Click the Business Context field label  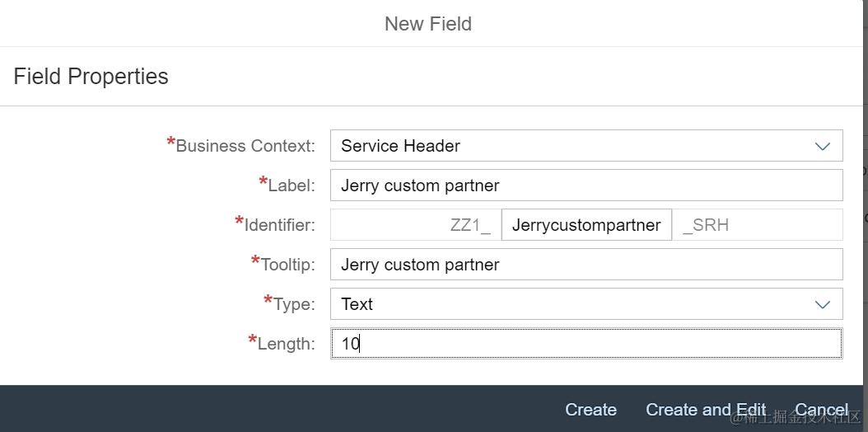pos(245,147)
